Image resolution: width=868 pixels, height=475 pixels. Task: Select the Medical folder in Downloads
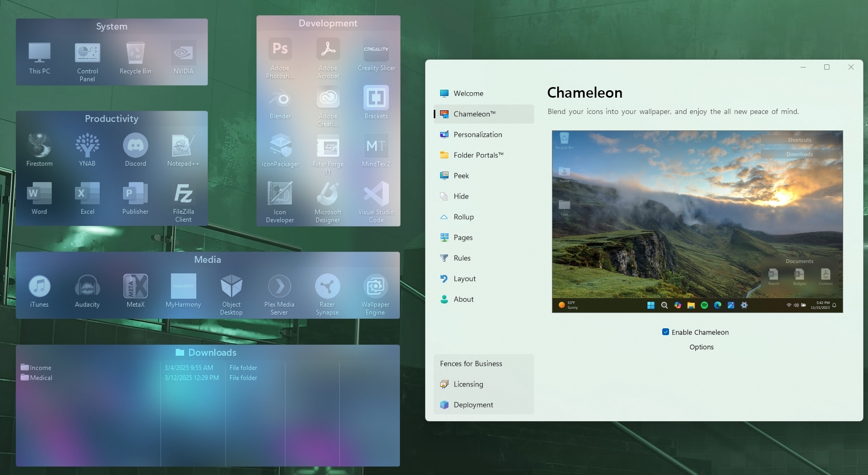tap(36, 378)
